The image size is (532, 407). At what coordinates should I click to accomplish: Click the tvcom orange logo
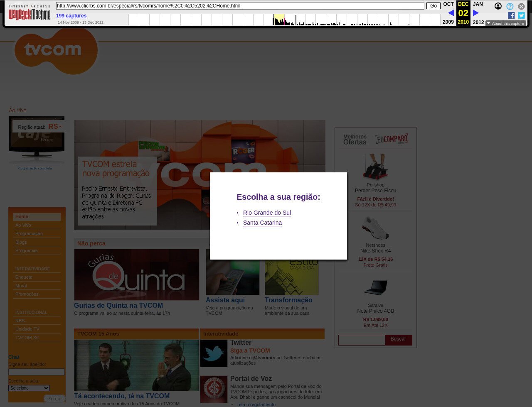(x=56, y=51)
